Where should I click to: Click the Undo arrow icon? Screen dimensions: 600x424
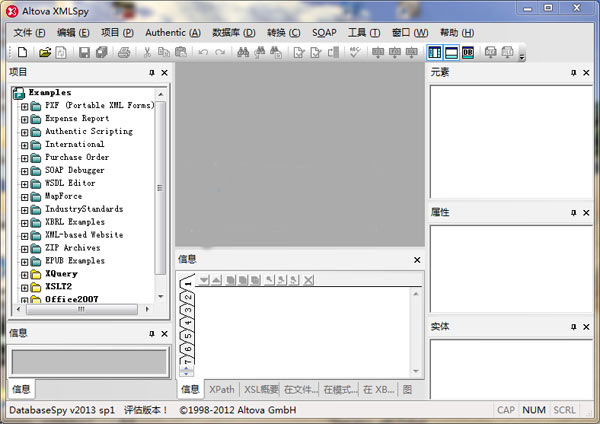tap(203, 52)
